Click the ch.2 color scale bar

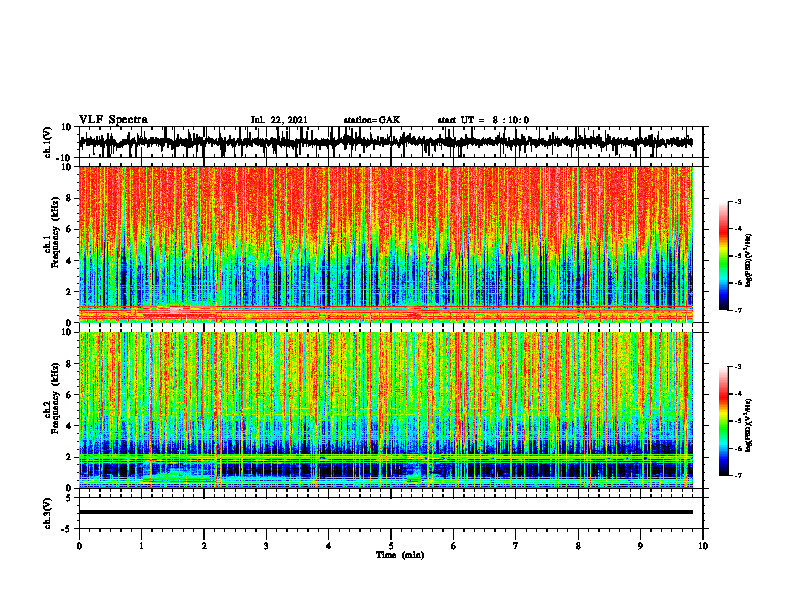point(724,421)
